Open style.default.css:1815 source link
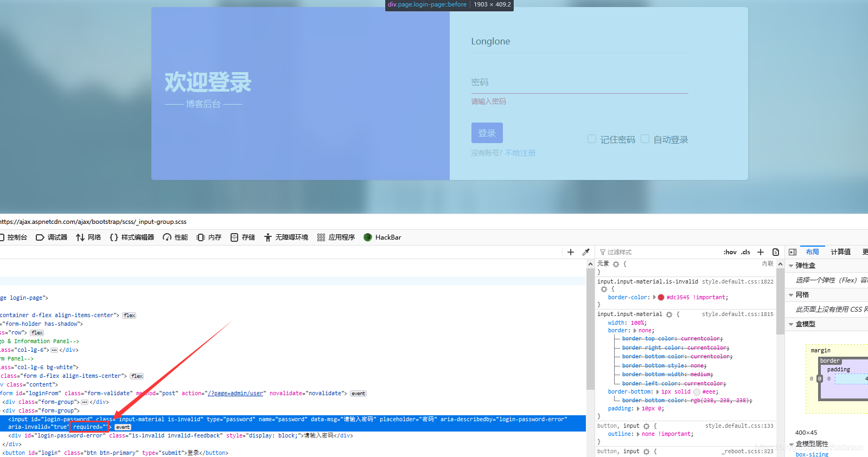The height and width of the screenshot is (457, 868). click(x=738, y=314)
